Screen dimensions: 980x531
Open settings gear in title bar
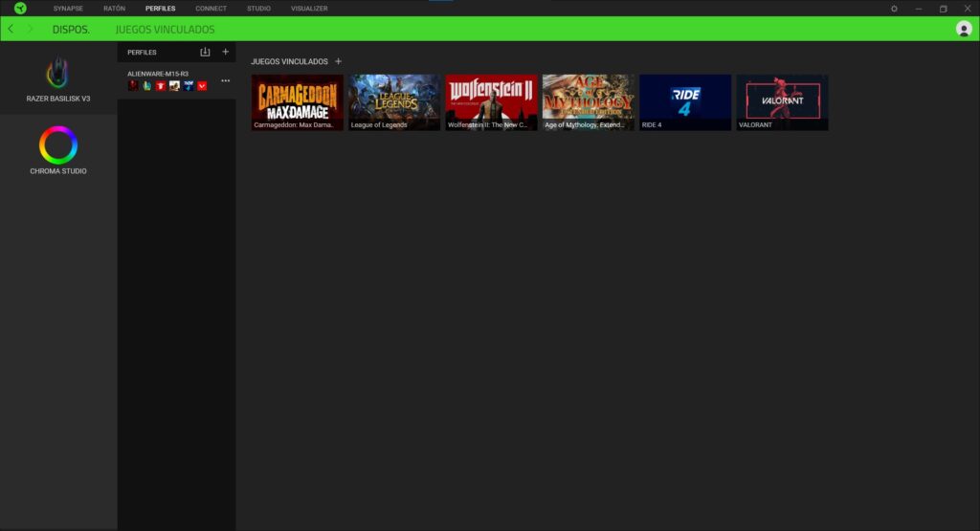tap(894, 9)
